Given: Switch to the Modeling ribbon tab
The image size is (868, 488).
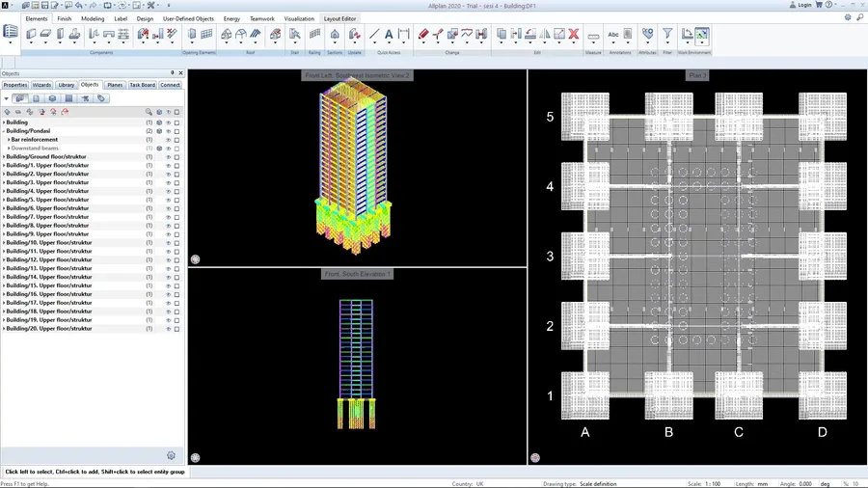Looking at the screenshot, I should (x=93, y=18).
